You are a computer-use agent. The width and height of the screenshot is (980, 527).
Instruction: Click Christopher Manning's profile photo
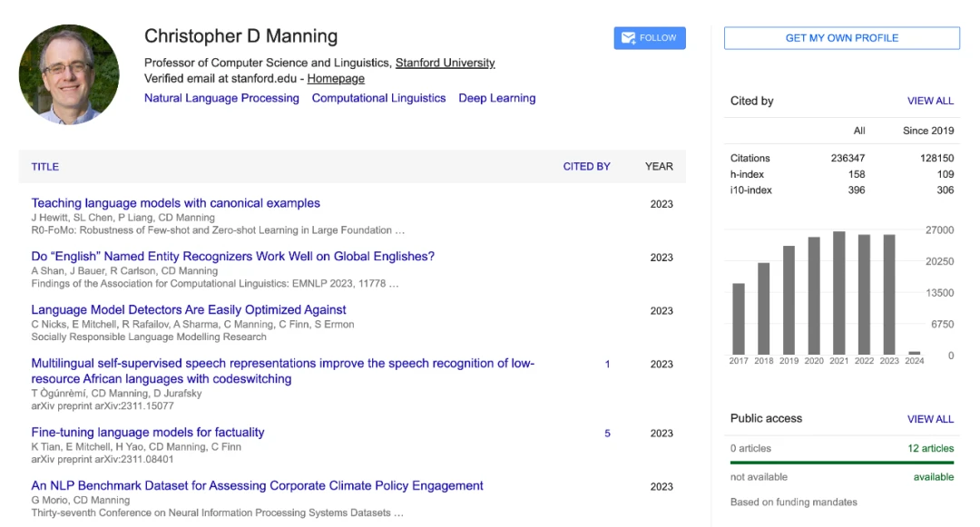(69, 69)
